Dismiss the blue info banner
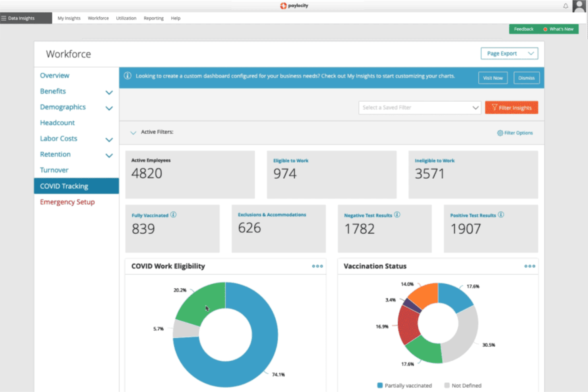 coord(526,78)
